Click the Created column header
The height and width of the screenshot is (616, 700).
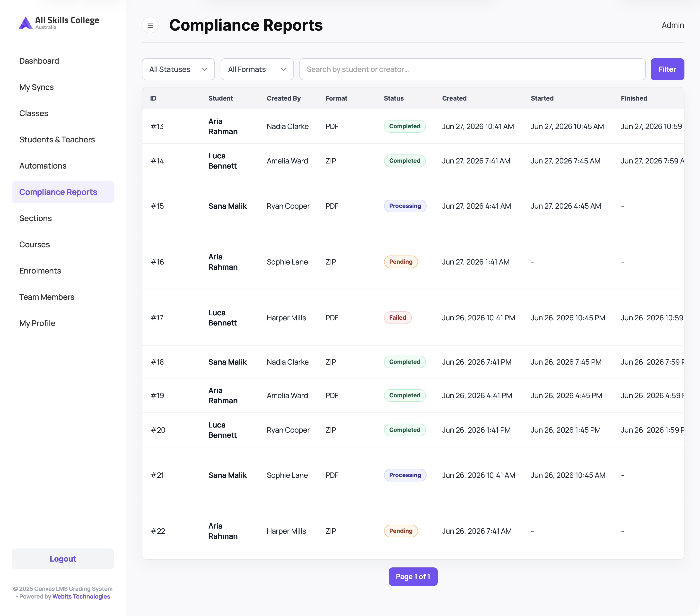click(x=455, y=99)
